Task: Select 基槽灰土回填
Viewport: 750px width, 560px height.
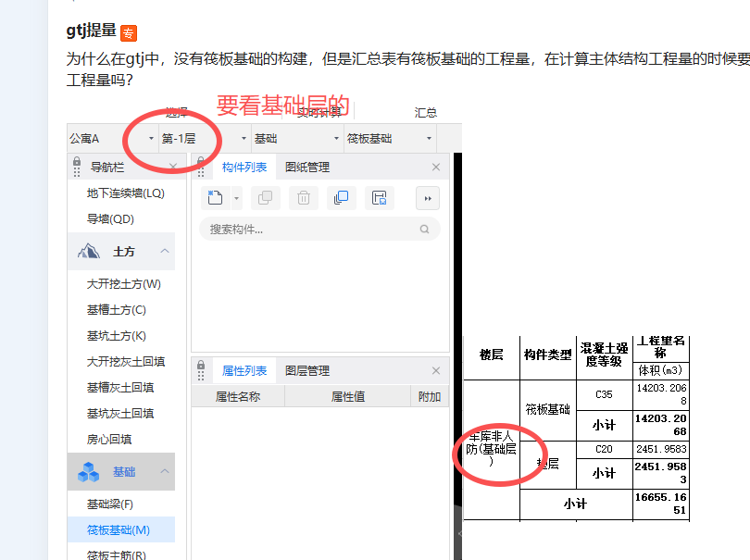Action: click(120, 387)
